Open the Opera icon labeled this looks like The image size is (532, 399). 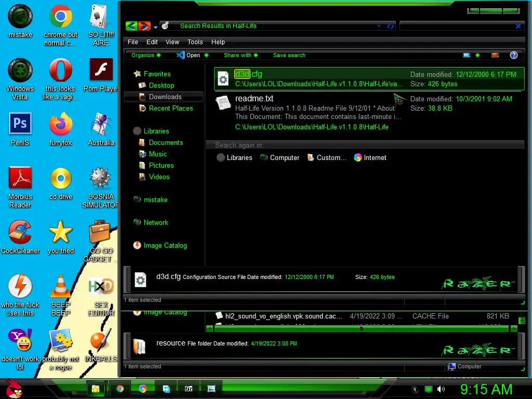(x=60, y=79)
